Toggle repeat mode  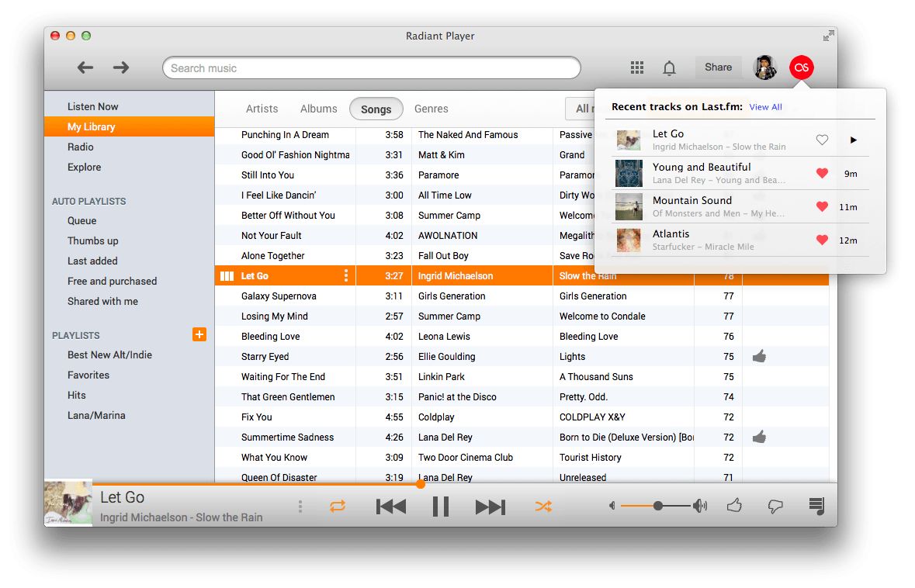[x=338, y=506]
